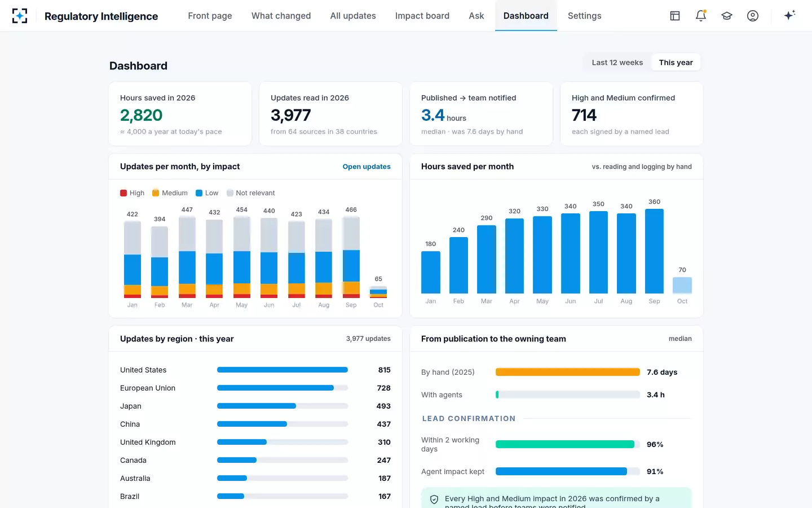Screen dimensions: 812x508
Task: Open the layout panel icon in header
Action: click(675, 16)
